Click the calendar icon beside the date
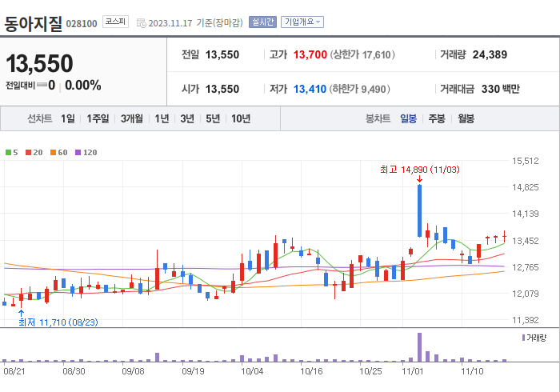Viewport: 560px width, 392px height. click(x=142, y=23)
